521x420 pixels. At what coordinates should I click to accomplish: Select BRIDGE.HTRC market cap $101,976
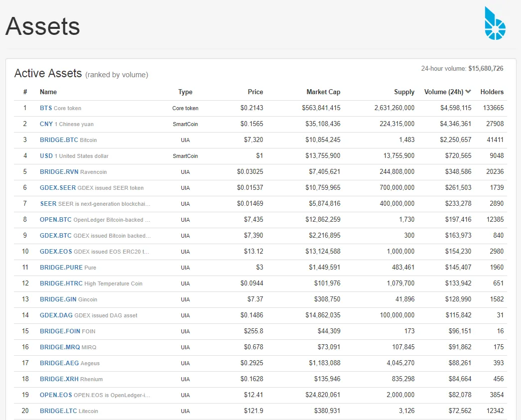327,283
